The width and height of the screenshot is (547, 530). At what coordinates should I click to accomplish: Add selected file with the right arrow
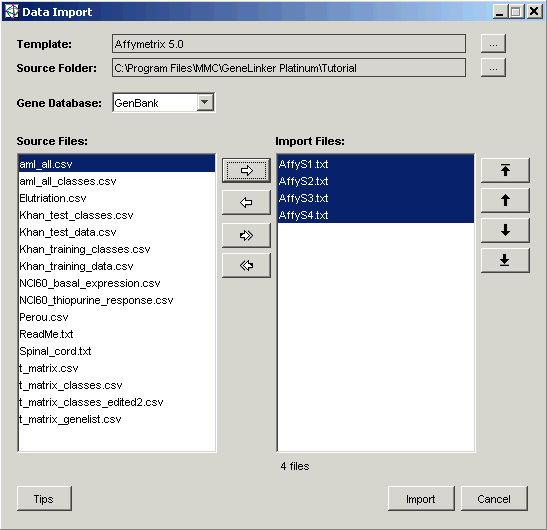(246, 170)
